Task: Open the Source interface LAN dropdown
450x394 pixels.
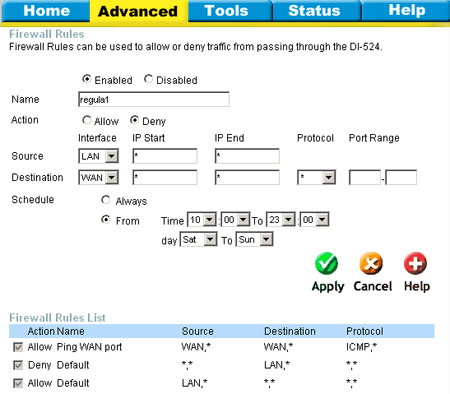Action: tap(98, 156)
